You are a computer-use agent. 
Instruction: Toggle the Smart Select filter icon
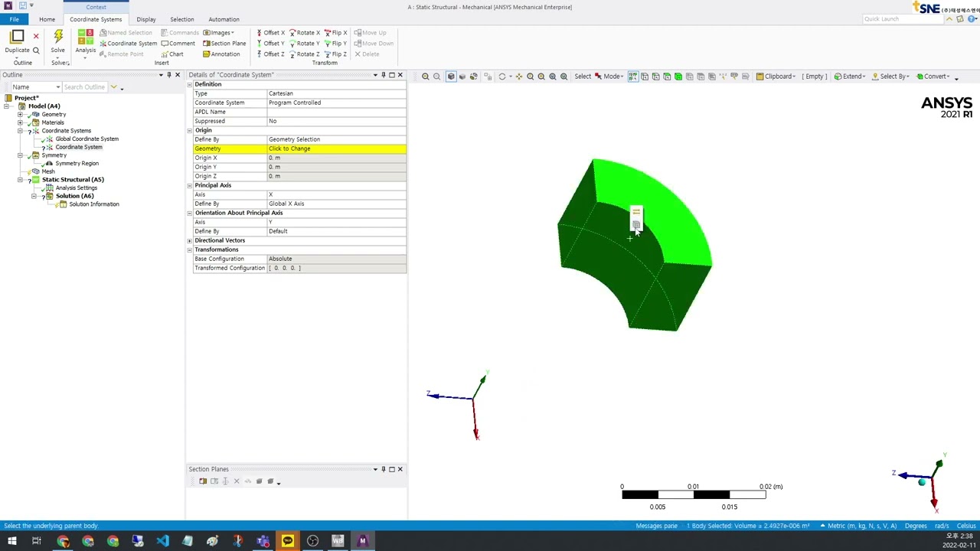[x=633, y=77]
